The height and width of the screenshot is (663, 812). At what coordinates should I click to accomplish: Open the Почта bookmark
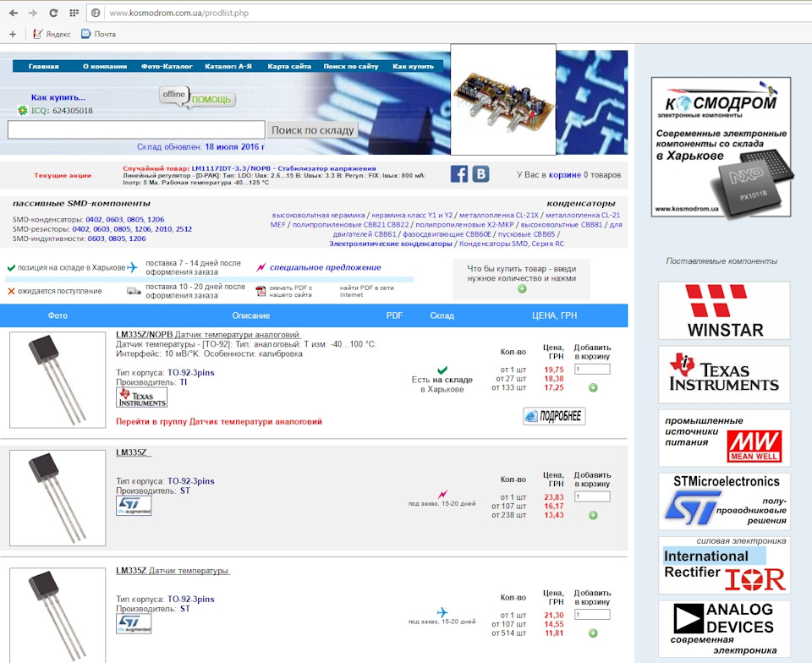98,34
